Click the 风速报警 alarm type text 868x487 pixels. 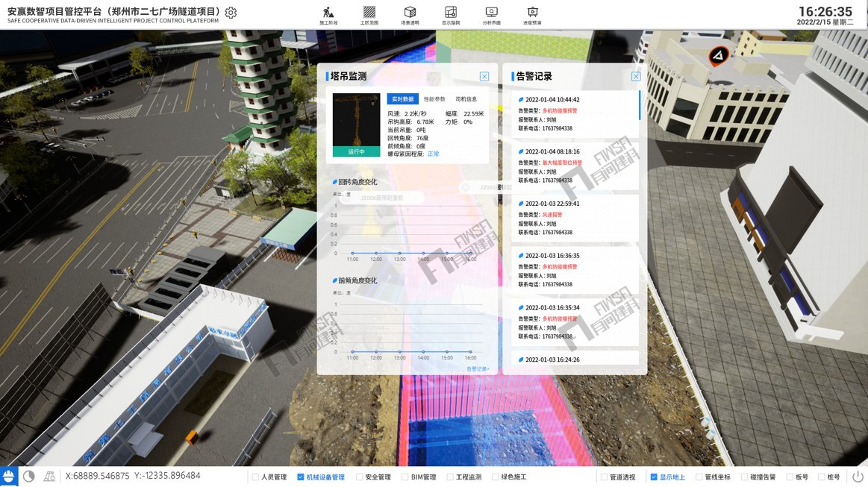click(552, 215)
